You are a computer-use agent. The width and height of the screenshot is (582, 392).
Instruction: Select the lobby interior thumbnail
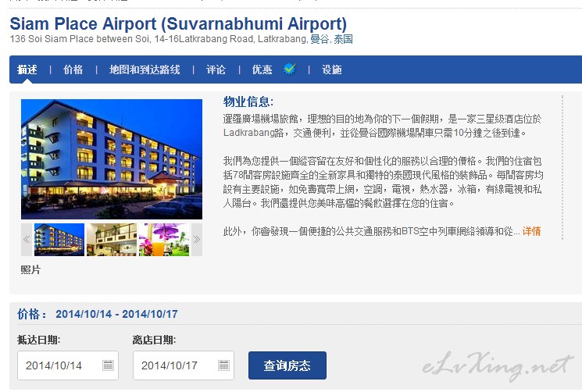click(112, 240)
